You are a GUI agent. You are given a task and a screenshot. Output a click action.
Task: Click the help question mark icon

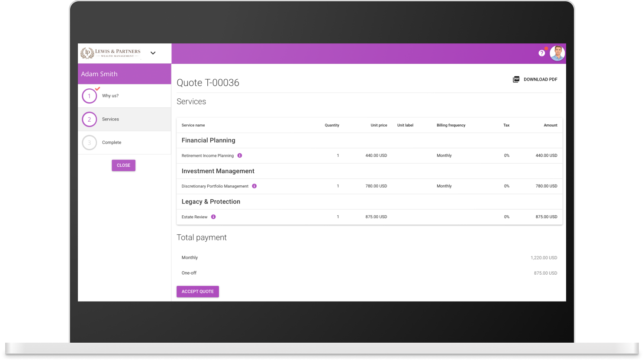coord(541,53)
